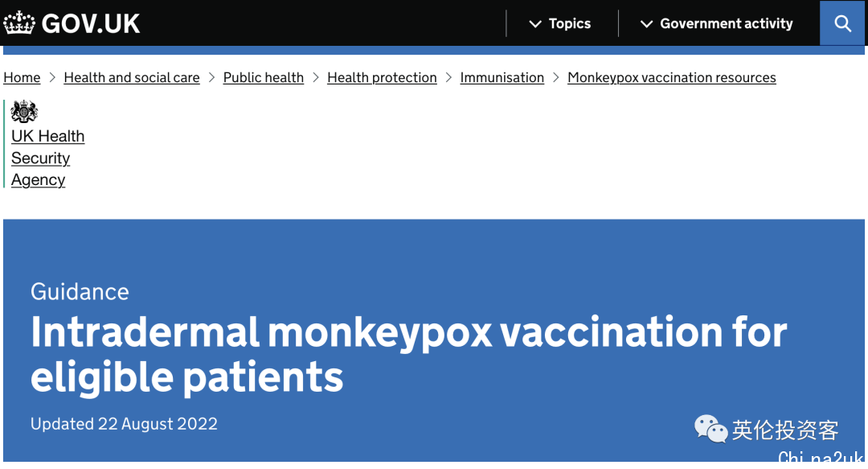Click the Updated 22 August 2022 text
The height and width of the screenshot is (469, 868).
pyautogui.click(x=124, y=423)
